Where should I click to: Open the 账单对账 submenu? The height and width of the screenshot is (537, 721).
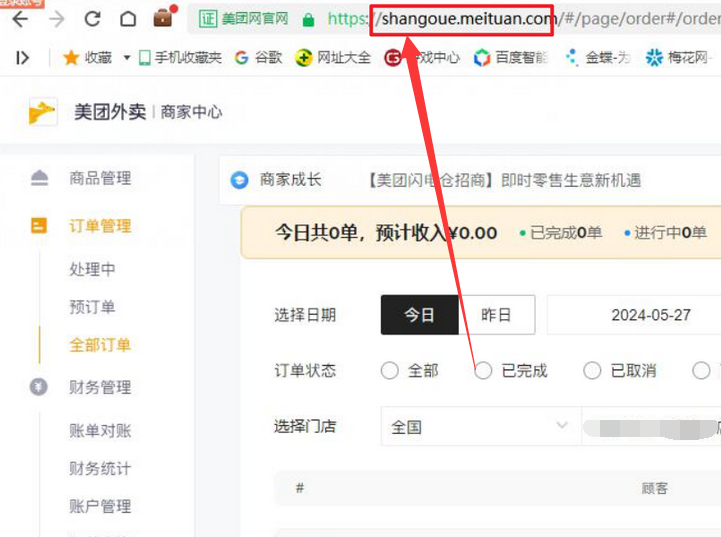(100, 430)
